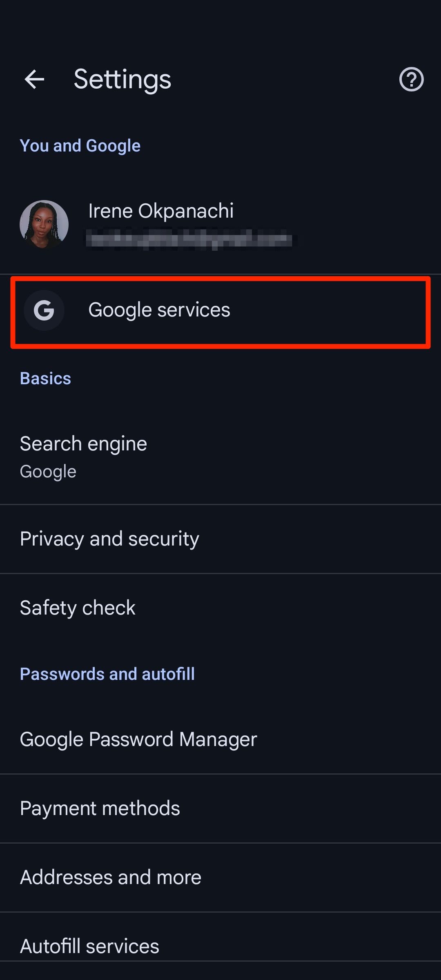Tap the highlighted Google services row
The image size is (441, 980).
[220, 310]
